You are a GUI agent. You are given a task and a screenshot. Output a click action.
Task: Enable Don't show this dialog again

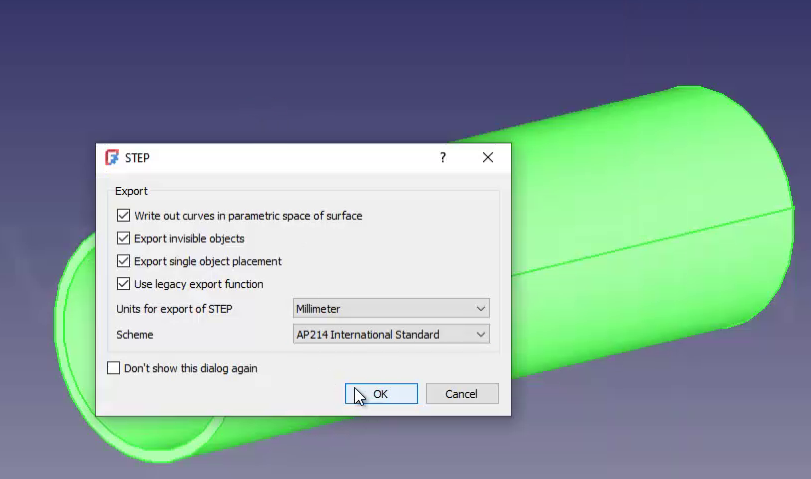coord(113,368)
